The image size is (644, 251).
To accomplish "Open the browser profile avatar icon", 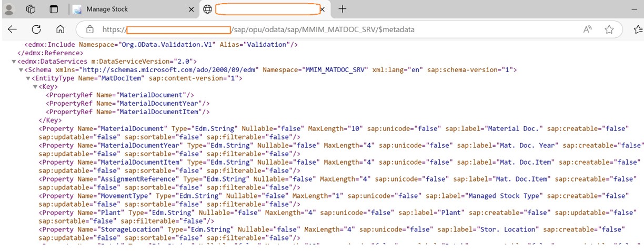I will [x=8, y=9].
